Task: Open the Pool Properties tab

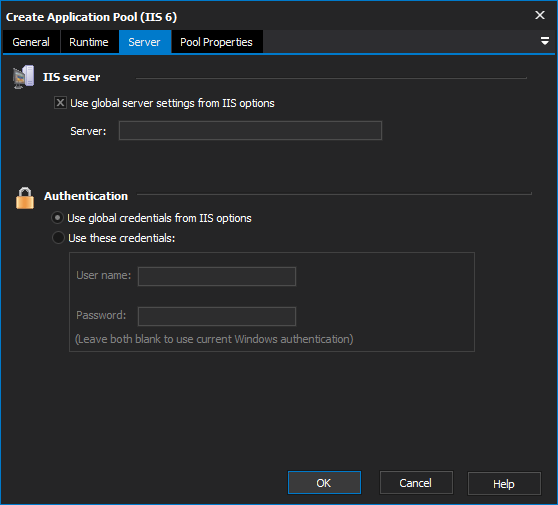Action: (x=217, y=42)
